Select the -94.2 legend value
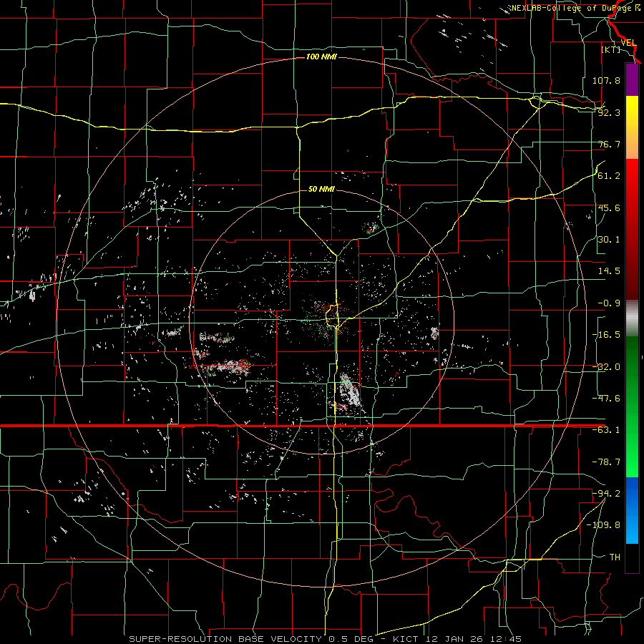Image resolution: width=644 pixels, height=644 pixels. [606, 493]
